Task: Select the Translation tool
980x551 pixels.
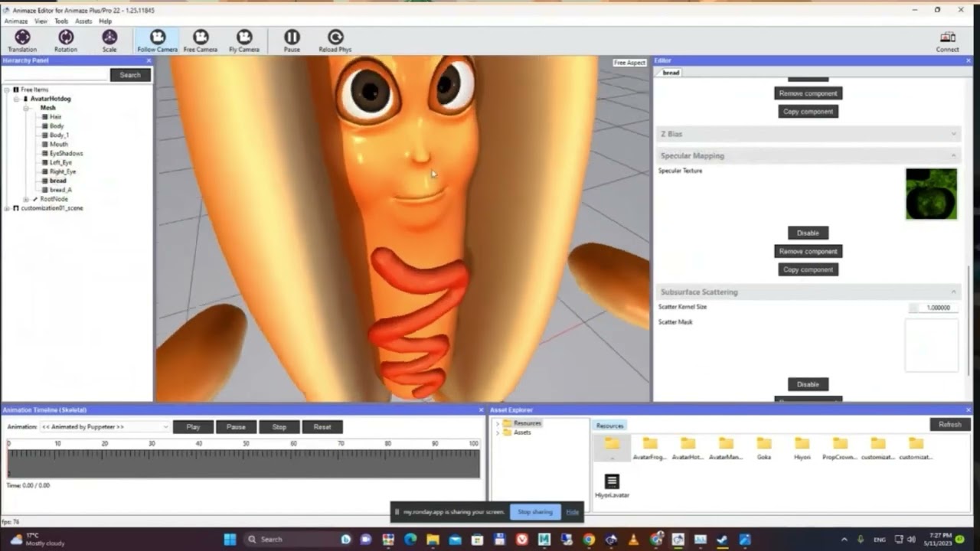Action: [22, 41]
